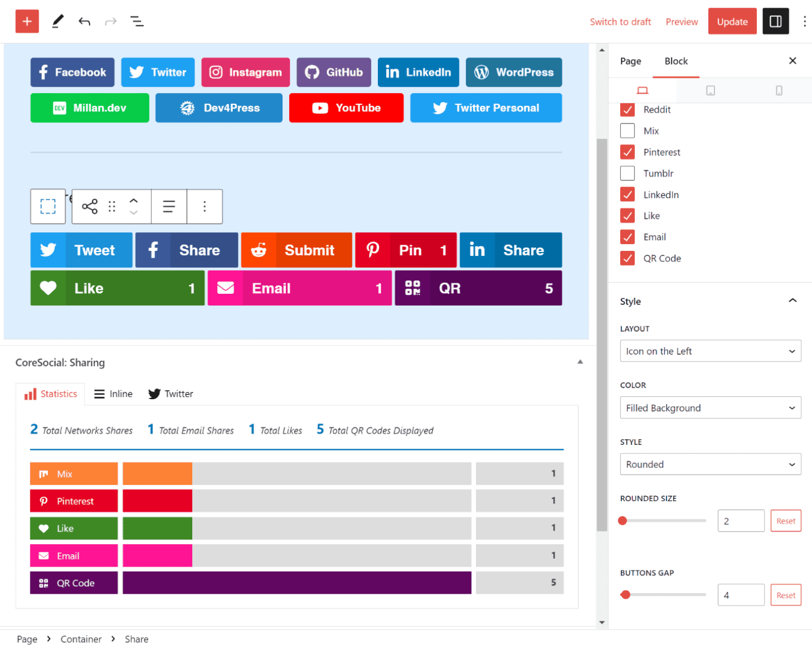Click the Share block type icon
Image resolution: width=812 pixels, height=645 pixels.
(x=90, y=206)
